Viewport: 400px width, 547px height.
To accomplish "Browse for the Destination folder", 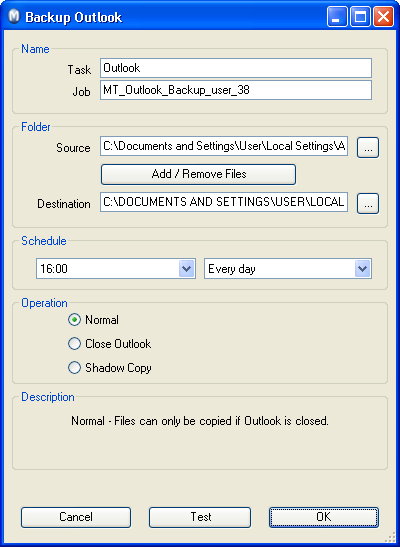I will pyautogui.click(x=368, y=204).
